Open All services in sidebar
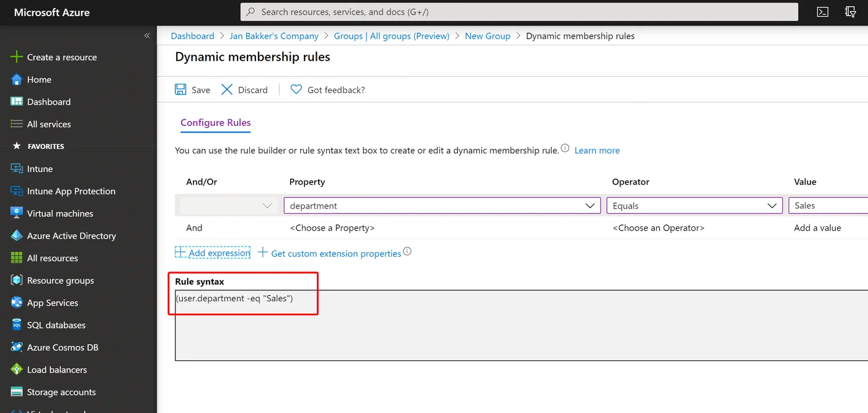Viewport: 868px width, 413px height. 49,124
